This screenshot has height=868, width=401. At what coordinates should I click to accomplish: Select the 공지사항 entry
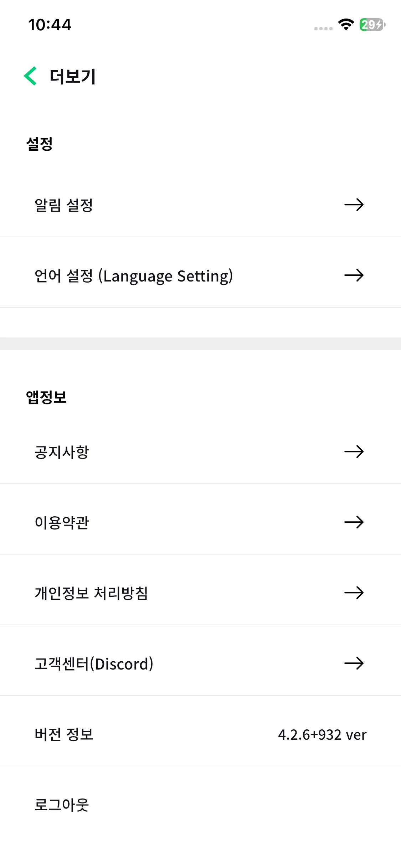62,452
